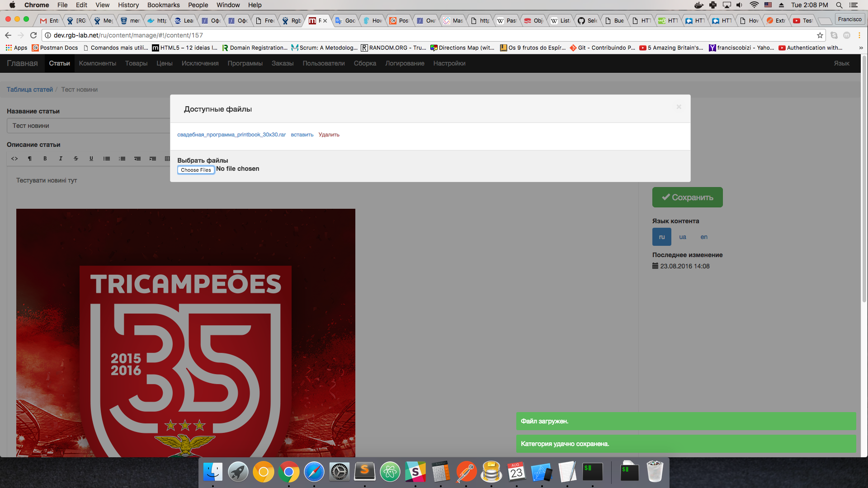The image size is (868, 488).
Task: Switch content language to en
Action: [x=704, y=237]
